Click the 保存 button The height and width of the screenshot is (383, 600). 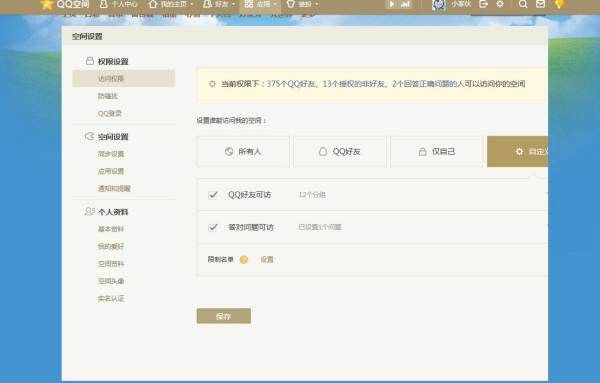224,316
